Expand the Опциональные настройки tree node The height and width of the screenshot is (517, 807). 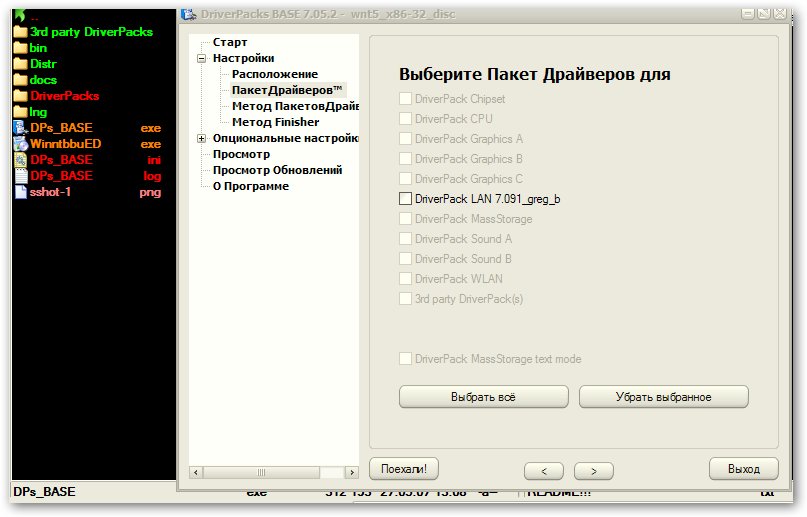(201, 138)
